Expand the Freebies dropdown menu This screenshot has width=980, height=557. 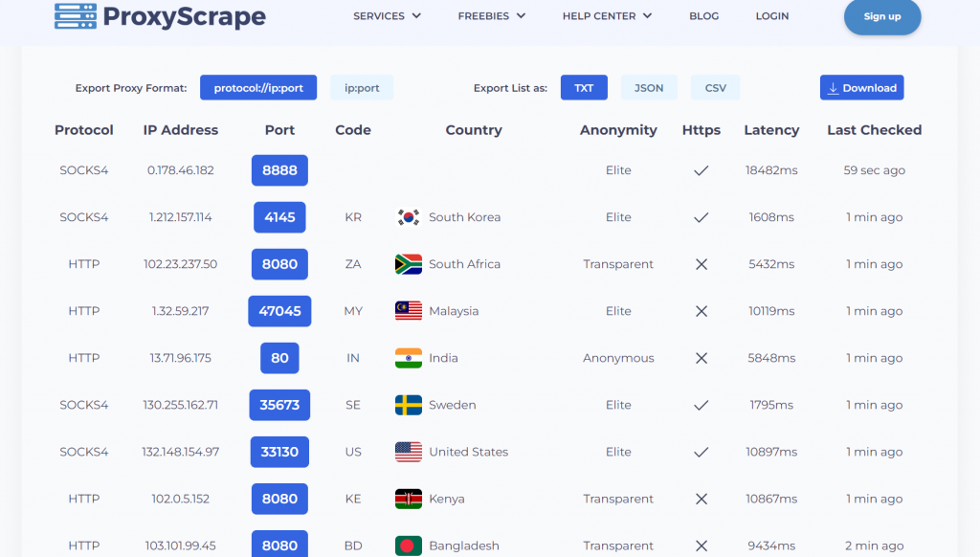coord(491,15)
